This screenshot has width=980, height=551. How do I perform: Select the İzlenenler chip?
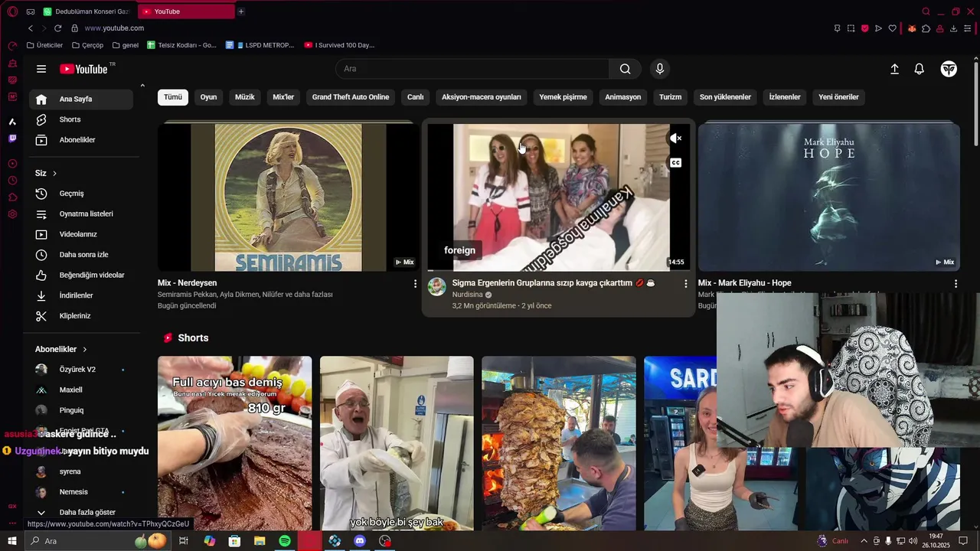pyautogui.click(x=785, y=97)
